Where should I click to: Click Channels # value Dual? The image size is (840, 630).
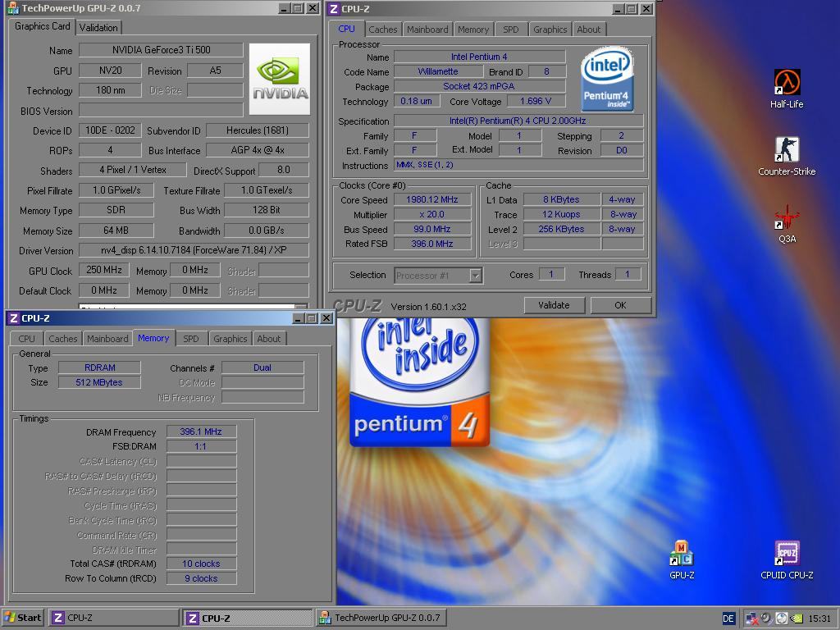(262, 367)
